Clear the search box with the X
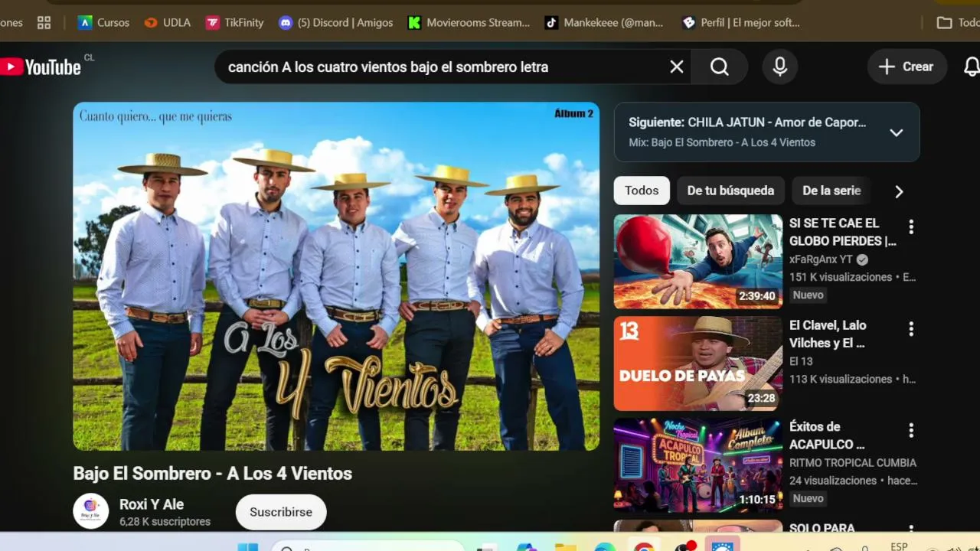This screenshot has width=980, height=551. coord(677,67)
